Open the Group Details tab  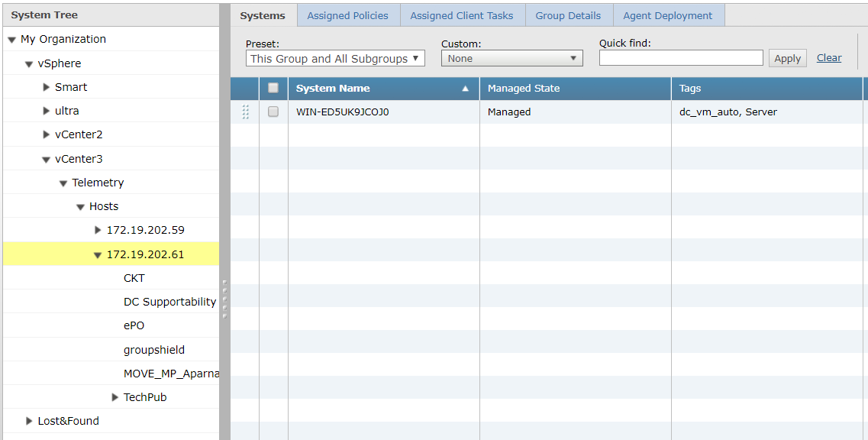[568, 15]
